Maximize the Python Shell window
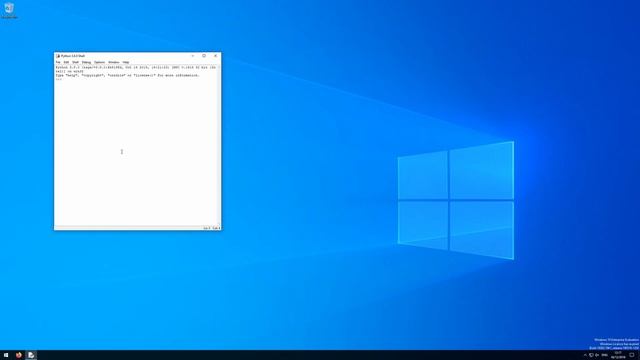The height and width of the screenshot is (360, 640). tap(204, 56)
